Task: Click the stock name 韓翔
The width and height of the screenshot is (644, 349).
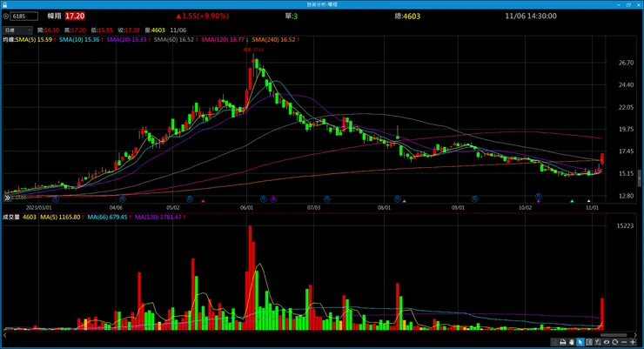Action: pyautogui.click(x=54, y=16)
